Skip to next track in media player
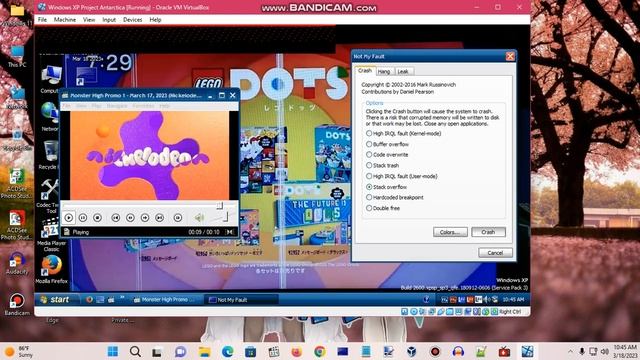This screenshot has width=640, height=360. 160,218
